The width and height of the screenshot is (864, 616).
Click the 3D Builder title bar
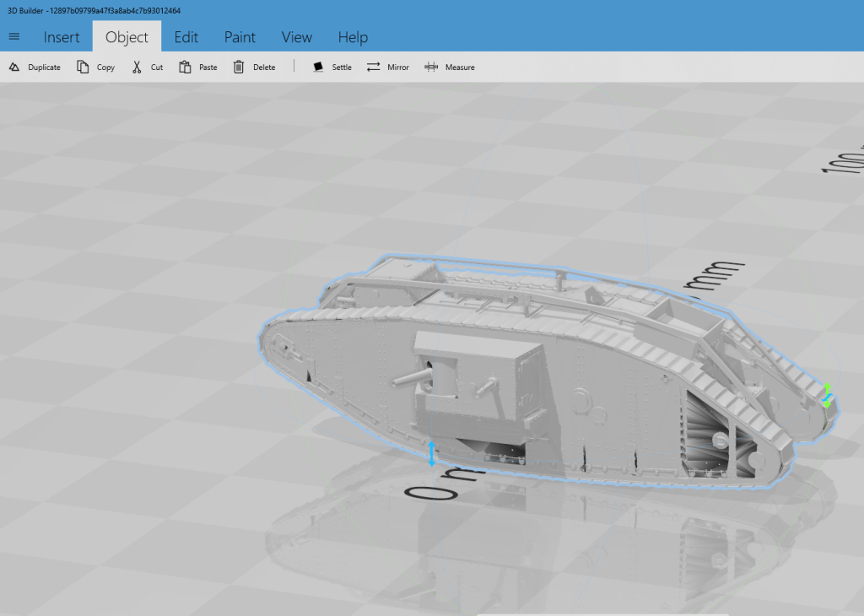pos(422,10)
